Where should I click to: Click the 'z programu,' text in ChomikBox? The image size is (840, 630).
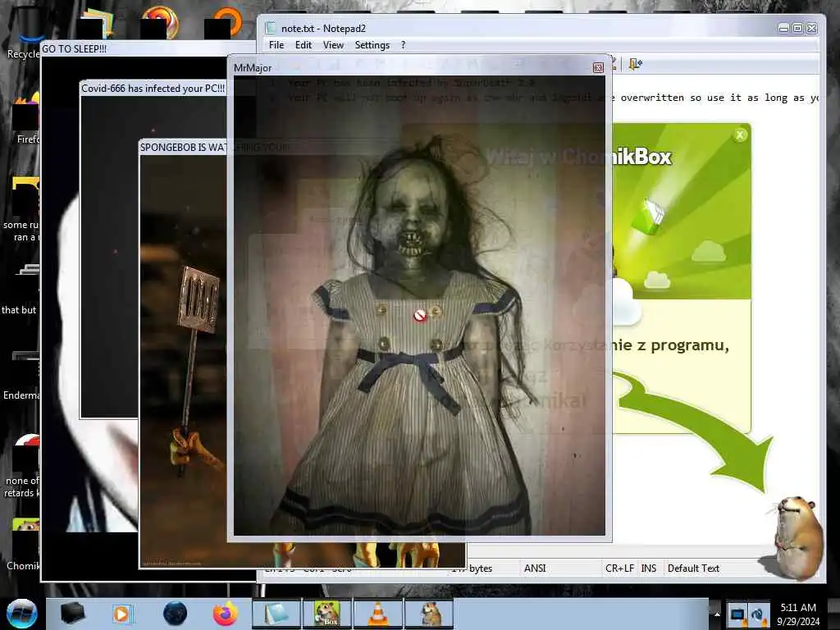683,345
